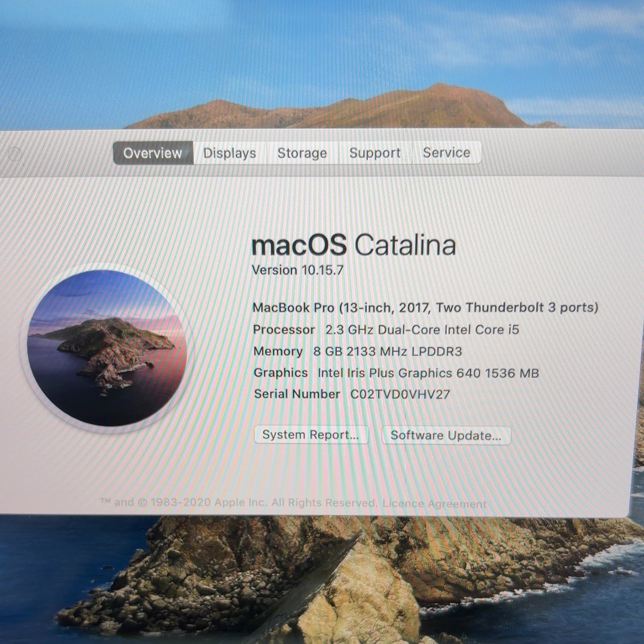The width and height of the screenshot is (644, 644).
Task: Click the MacBook Pro model line
Action: point(425,308)
